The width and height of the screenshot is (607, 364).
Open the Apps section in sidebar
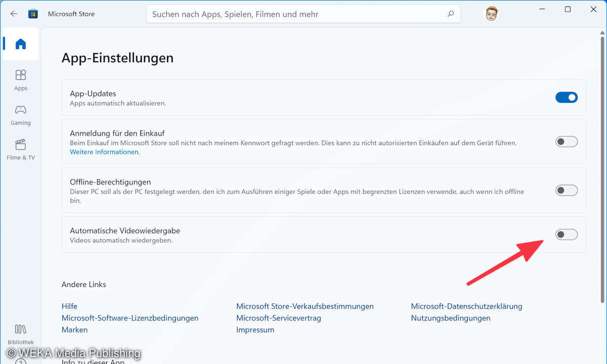click(21, 80)
